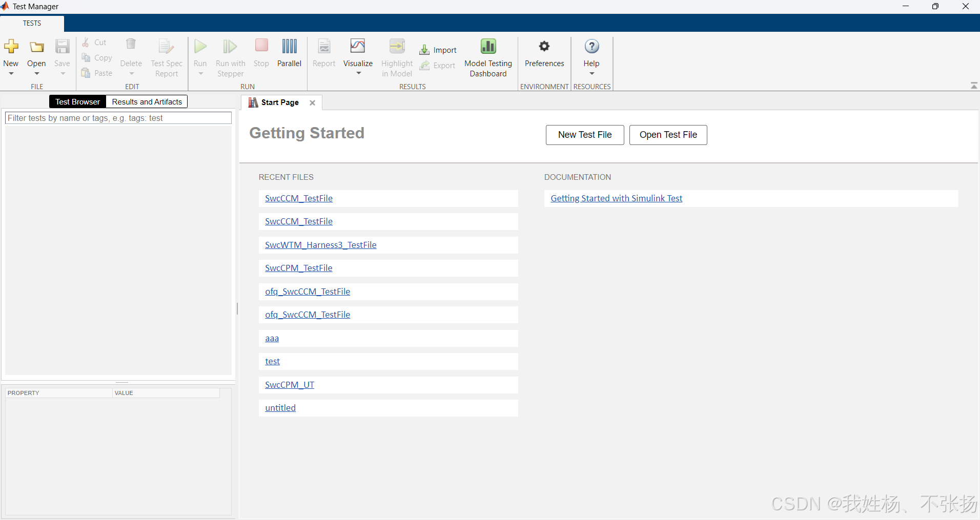
Task: Restore down the Test Manager window
Action: [x=935, y=6]
